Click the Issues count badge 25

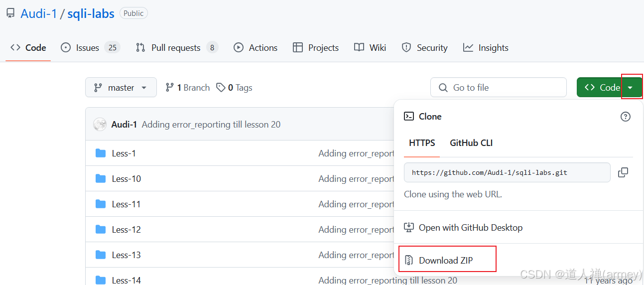[113, 48]
